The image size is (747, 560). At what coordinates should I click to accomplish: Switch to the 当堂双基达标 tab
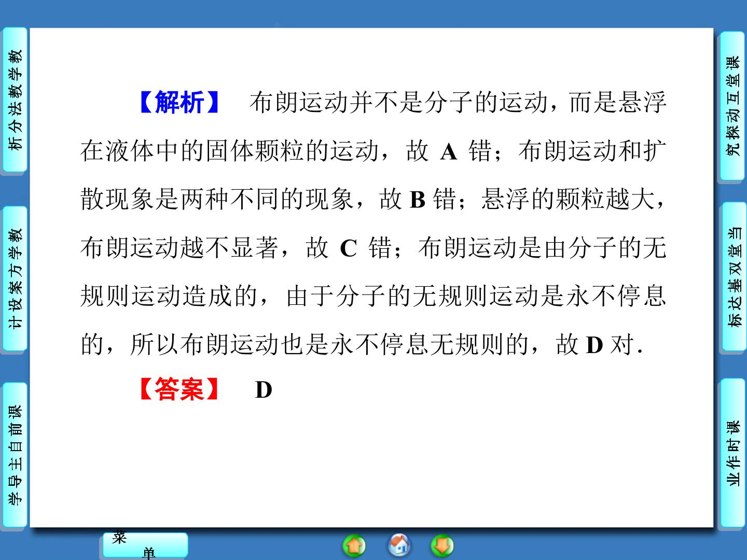click(x=732, y=277)
